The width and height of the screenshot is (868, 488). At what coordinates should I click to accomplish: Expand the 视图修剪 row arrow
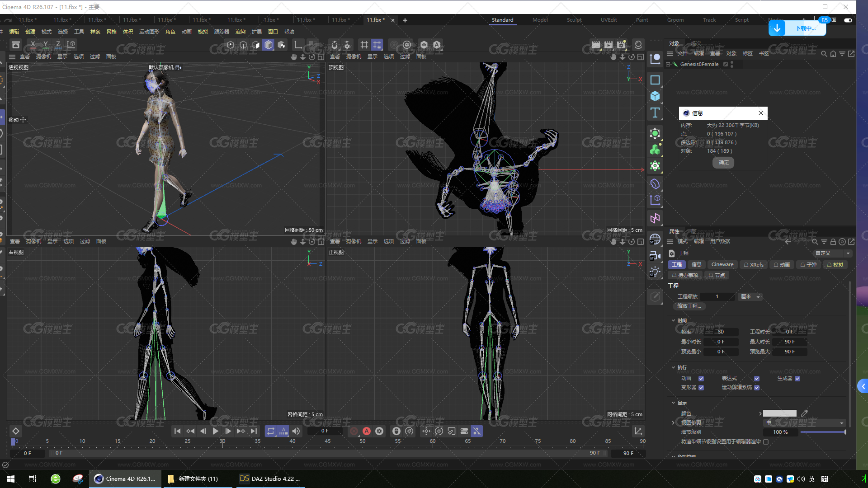(x=673, y=422)
